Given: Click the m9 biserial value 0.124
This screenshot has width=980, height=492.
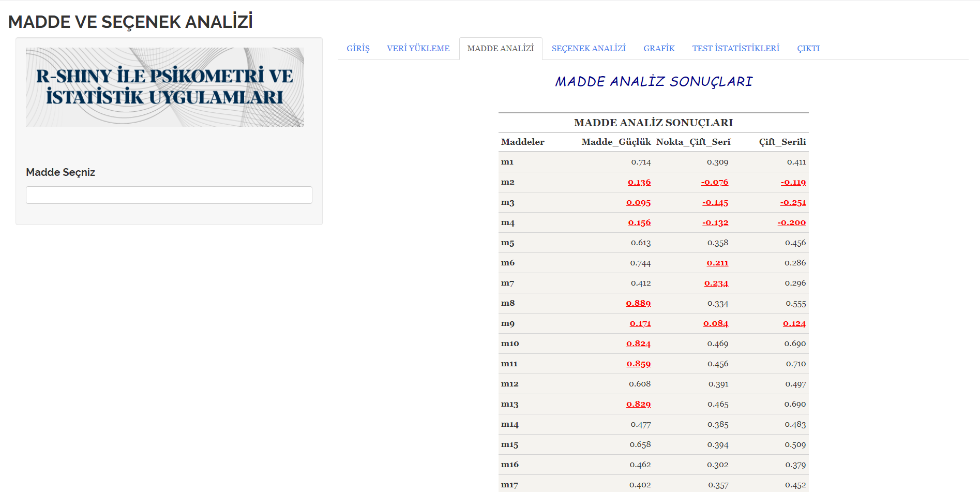Looking at the screenshot, I should click(794, 323).
